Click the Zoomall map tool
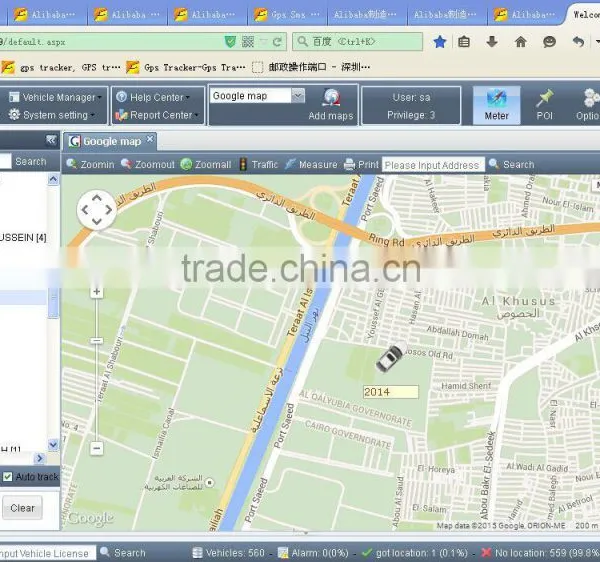This screenshot has width=600, height=562. [206, 165]
